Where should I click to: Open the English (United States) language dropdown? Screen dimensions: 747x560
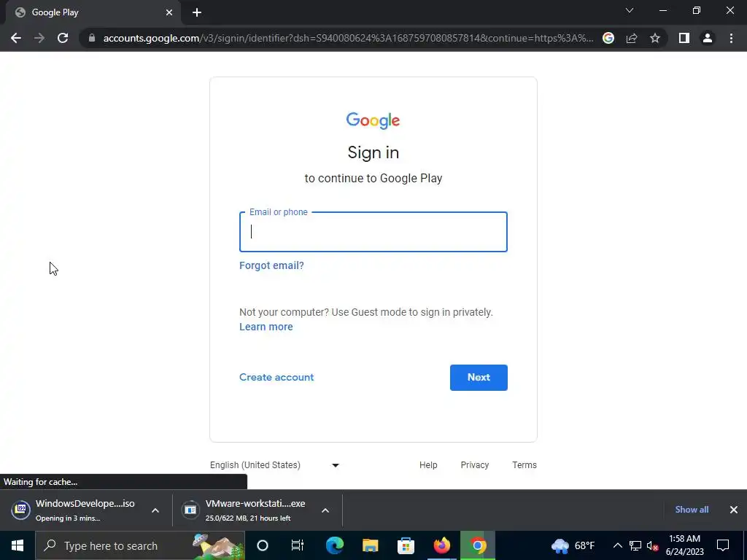275,465
